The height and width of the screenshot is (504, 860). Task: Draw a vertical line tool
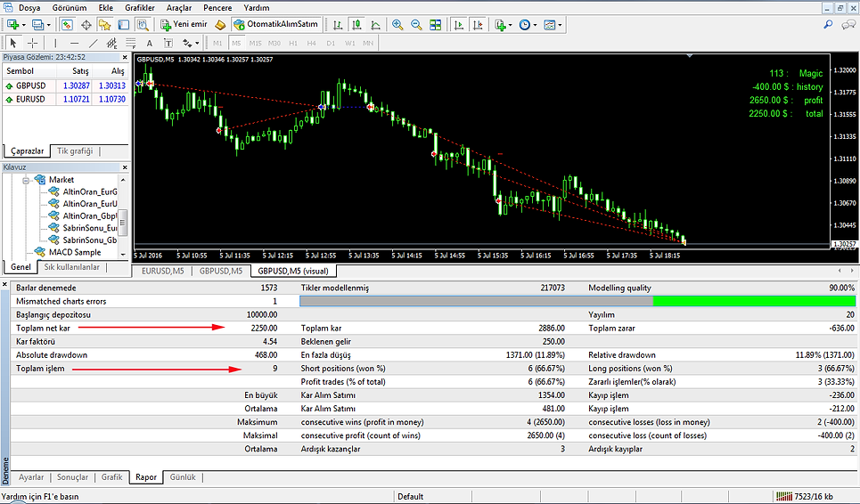(55, 43)
